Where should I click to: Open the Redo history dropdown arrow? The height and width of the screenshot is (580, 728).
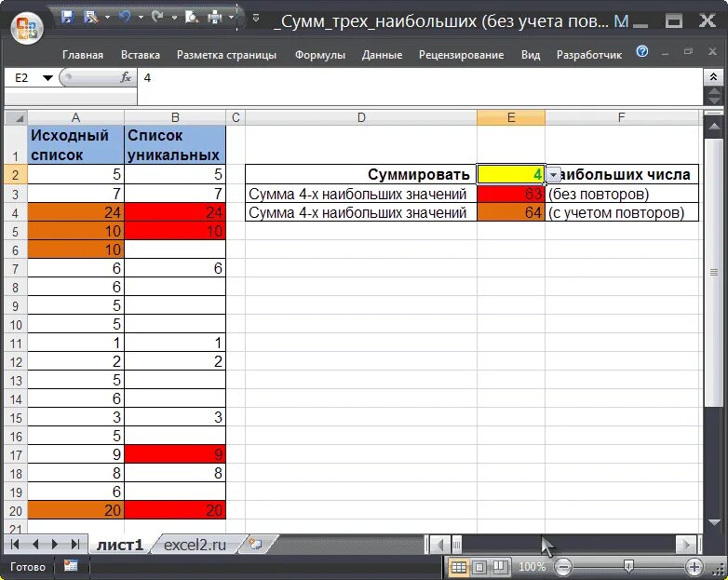(174, 18)
